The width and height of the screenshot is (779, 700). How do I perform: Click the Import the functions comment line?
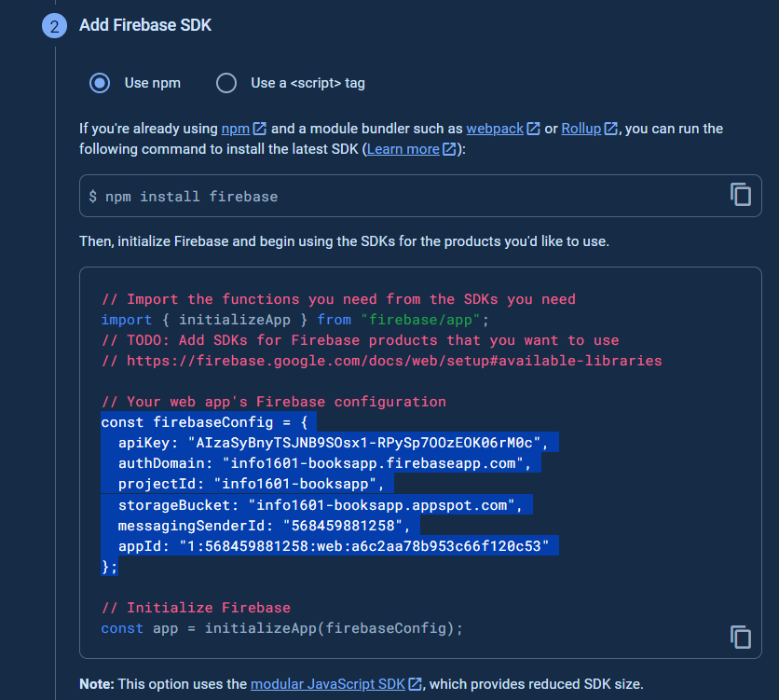[338, 299]
